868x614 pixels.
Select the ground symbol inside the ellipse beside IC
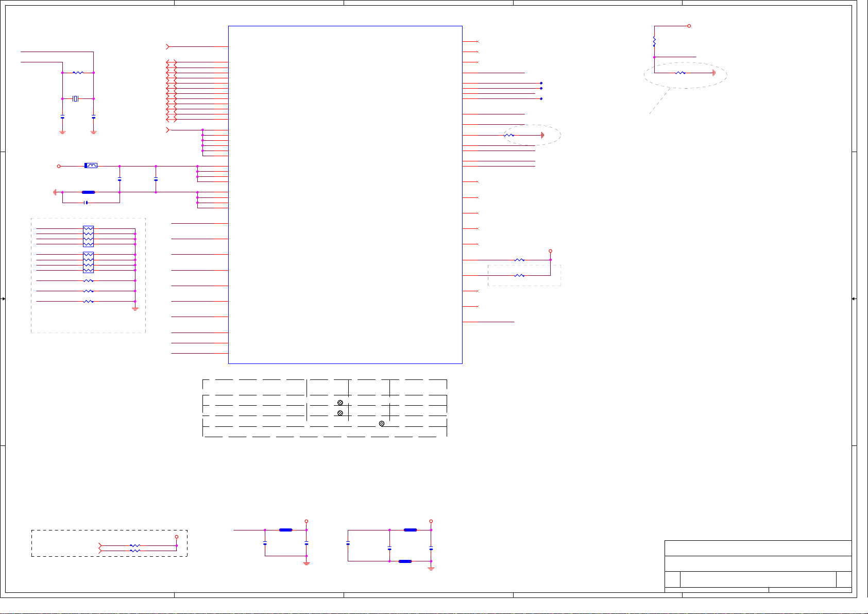click(x=542, y=135)
